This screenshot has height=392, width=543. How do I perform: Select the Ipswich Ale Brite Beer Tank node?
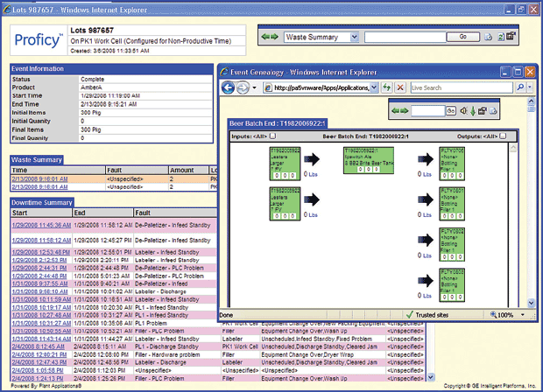pyautogui.click(x=369, y=160)
